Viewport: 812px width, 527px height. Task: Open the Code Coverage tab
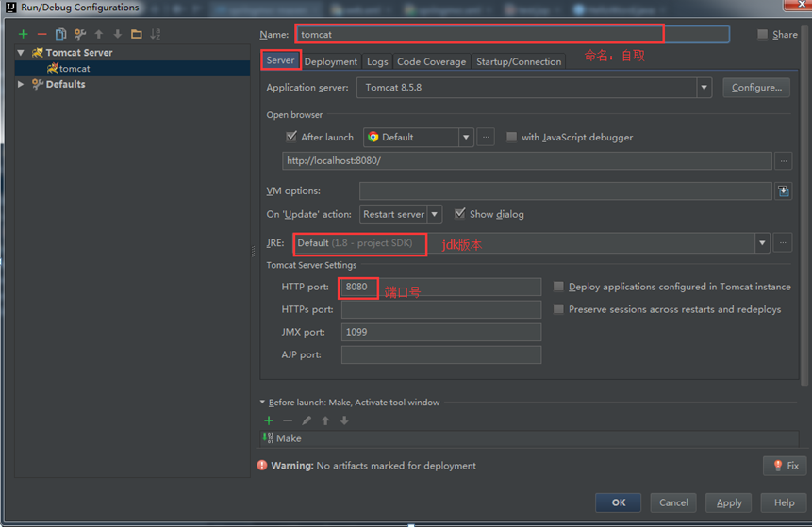tap(431, 61)
